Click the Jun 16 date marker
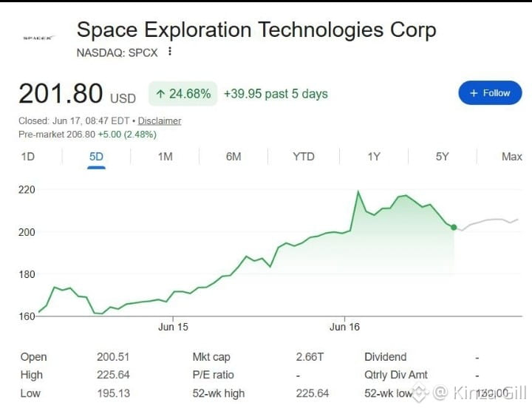Viewport: 532px width, 411px height. point(345,327)
